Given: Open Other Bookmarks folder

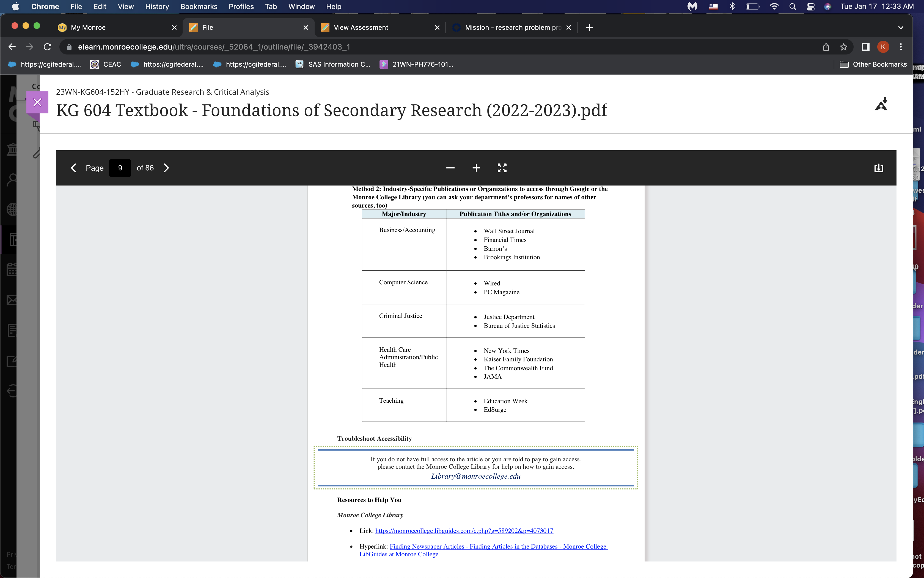Looking at the screenshot, I should 873,64.
